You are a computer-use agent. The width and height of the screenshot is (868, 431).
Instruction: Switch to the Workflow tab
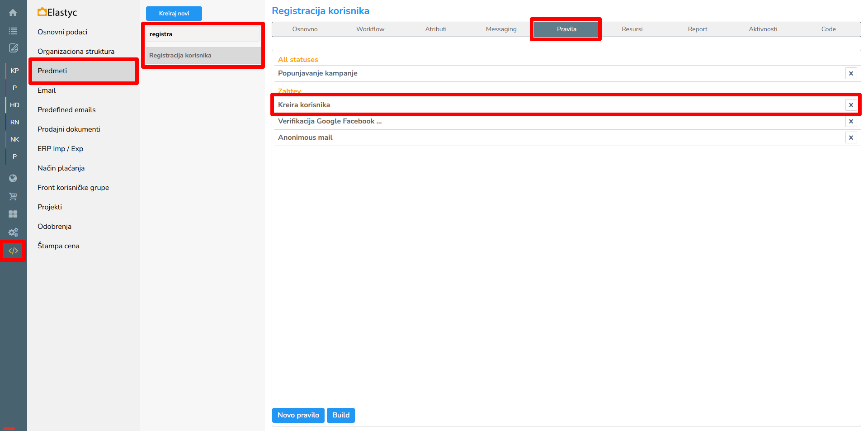coord(370,29)
